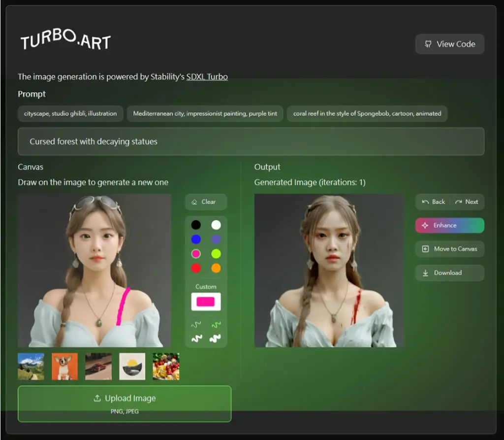Open the SDXL Turbo link
This screenshot has width=504, height=440.
pyautogui.click(x=207, y=76)
